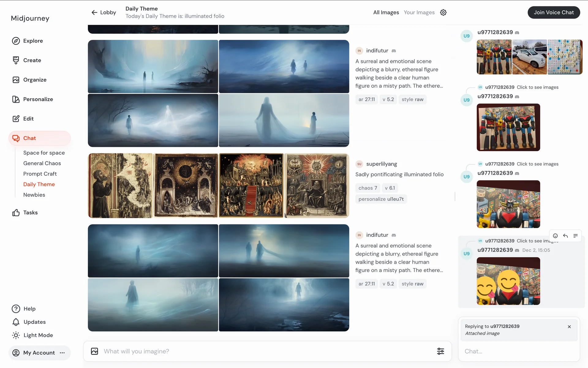
Task: Click the reply arrow on message
Action: click(565, 236)
